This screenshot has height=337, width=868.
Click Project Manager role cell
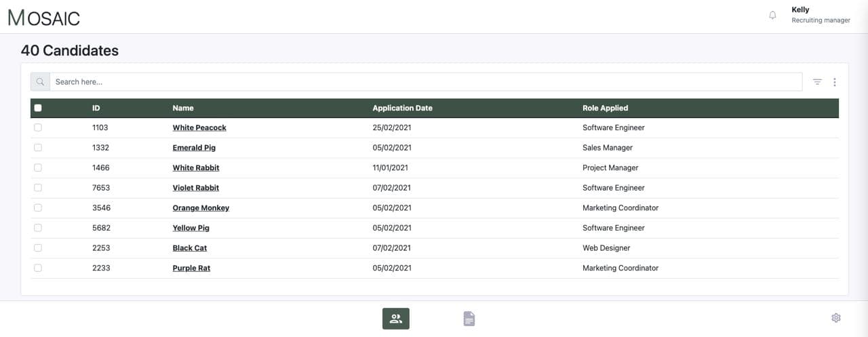coord(610,167)
